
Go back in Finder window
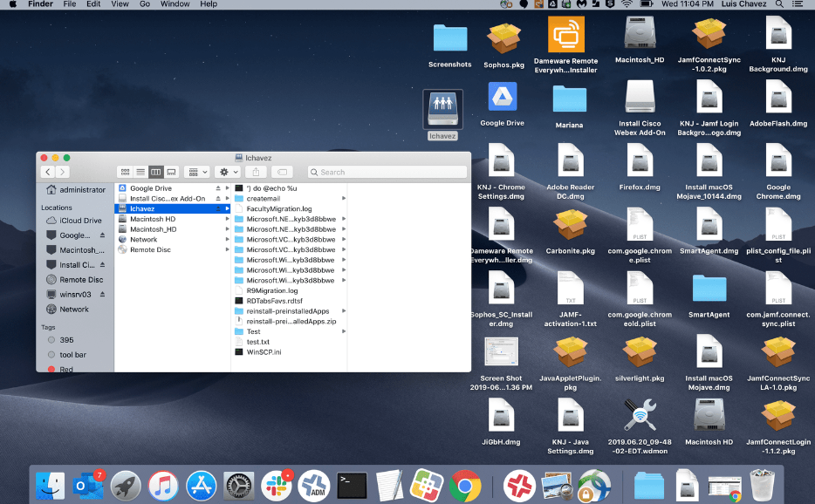pos(48,172)
